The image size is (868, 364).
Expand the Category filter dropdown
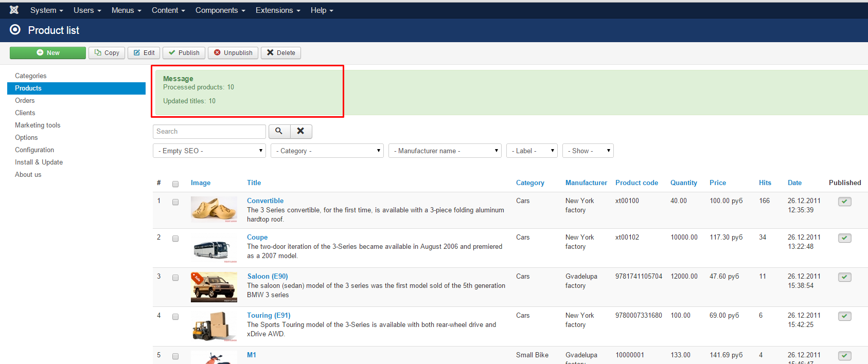327,151
